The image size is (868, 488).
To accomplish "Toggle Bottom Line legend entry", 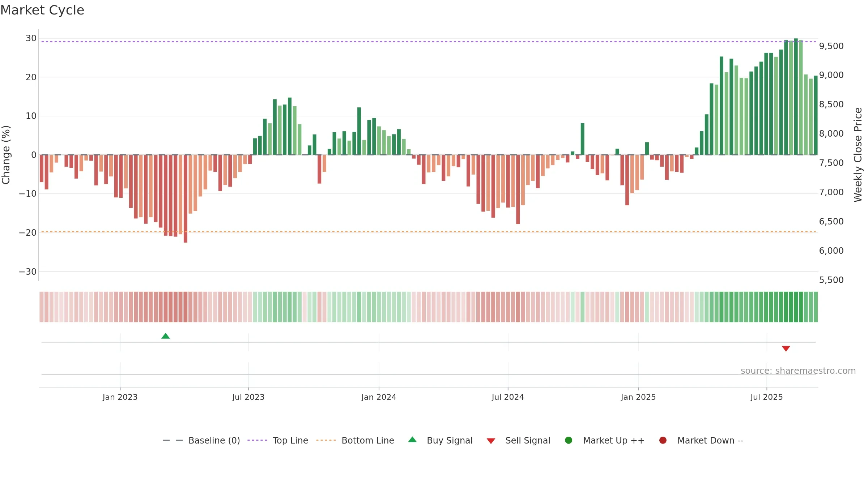I will 355,440.
